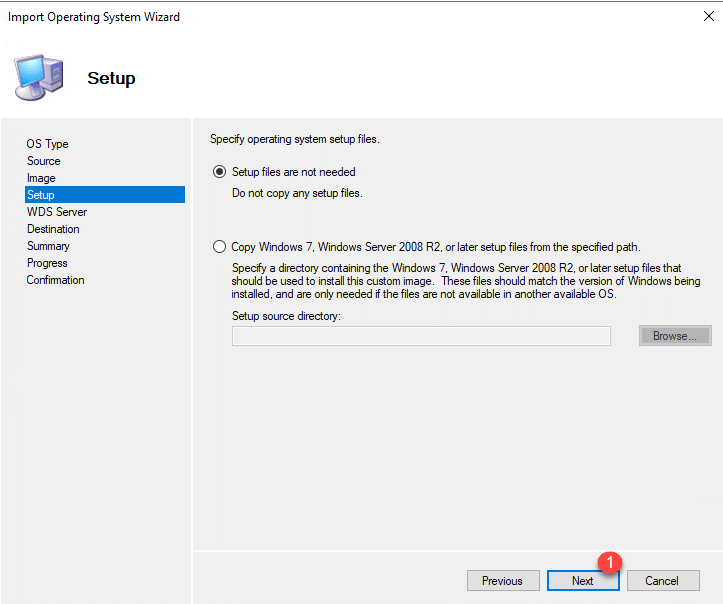Go to the OS Type wizard step
723x604 pixels.
point(47,144)
